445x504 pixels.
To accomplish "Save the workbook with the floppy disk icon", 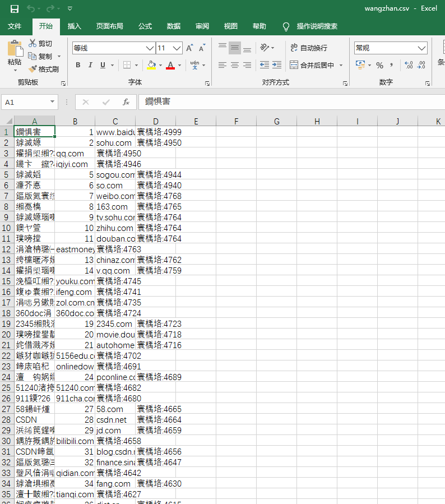I will click(15, 8).
